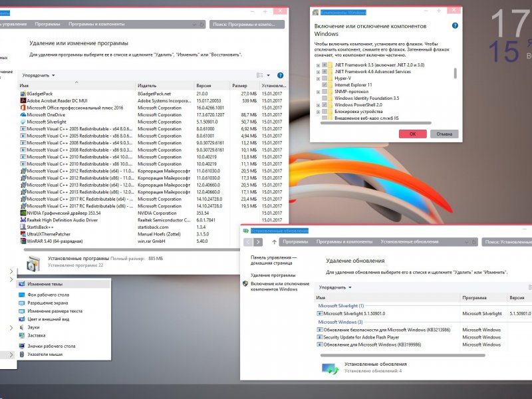The height and width of the screenshot is (399, 532).
Task: Click the Microsoft Office 2016 icon
Action: pos(23,108)
